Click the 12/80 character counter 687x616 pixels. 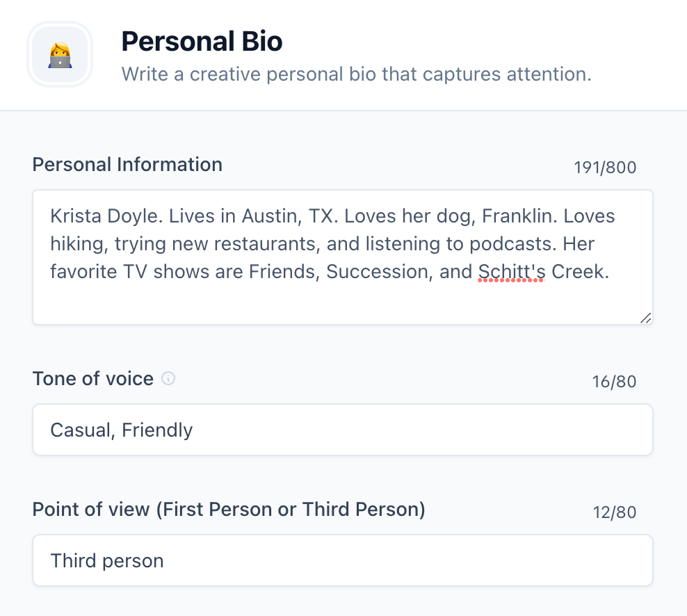pos(614,512)
